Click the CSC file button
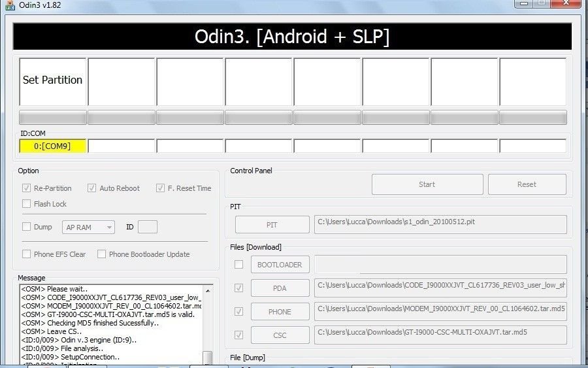Viewport: 588px width, 368px height. [280, 335]
